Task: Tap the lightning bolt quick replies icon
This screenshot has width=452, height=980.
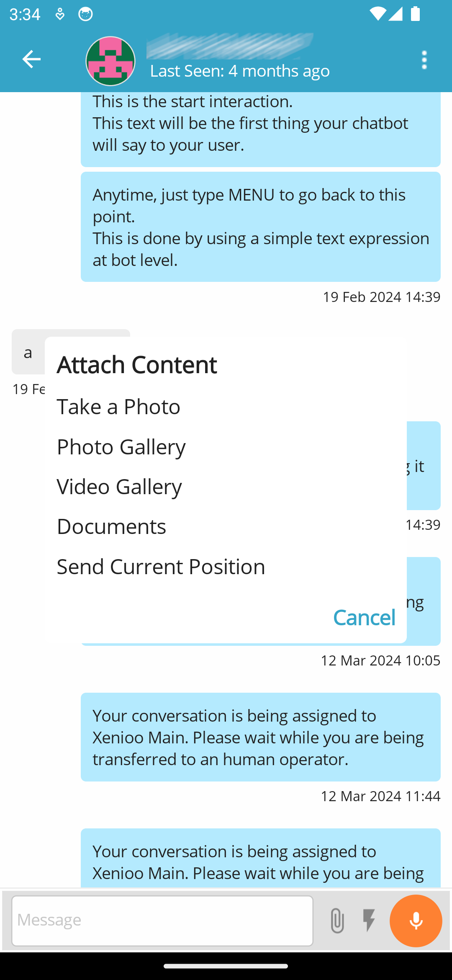Action: click(369, 921)
